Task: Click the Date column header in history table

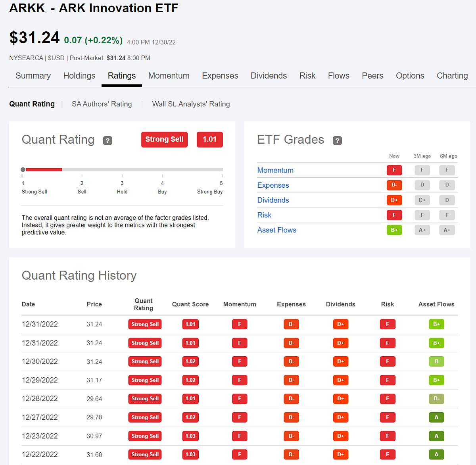Action: pos(28,304)
